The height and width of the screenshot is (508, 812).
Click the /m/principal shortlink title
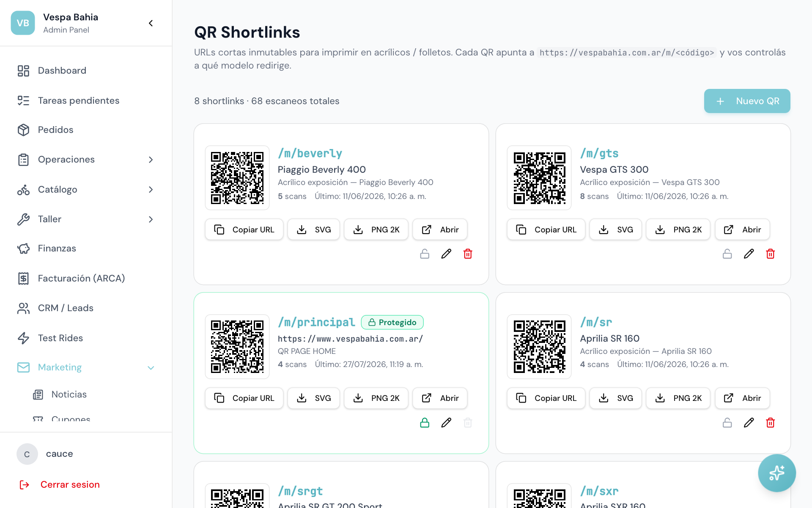[x=316, y=322]
